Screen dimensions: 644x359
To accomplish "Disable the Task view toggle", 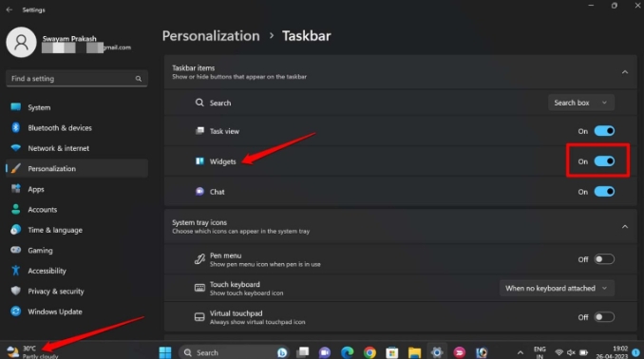I will [604, 131].
